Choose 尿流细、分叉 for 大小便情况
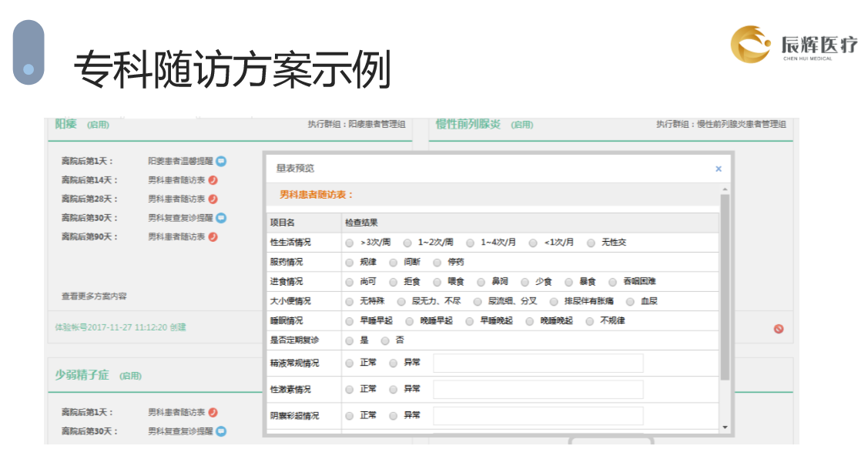The image size is (868, 456). [478, 302]
